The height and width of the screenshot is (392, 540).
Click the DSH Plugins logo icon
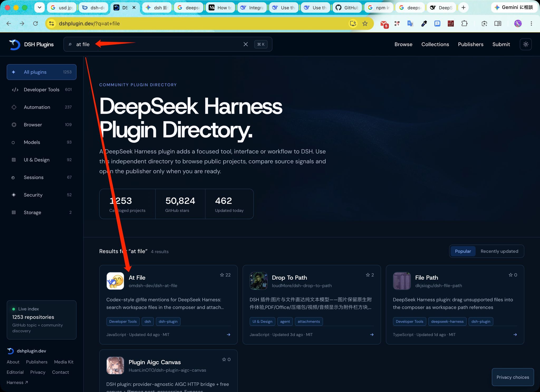(15, 44)
